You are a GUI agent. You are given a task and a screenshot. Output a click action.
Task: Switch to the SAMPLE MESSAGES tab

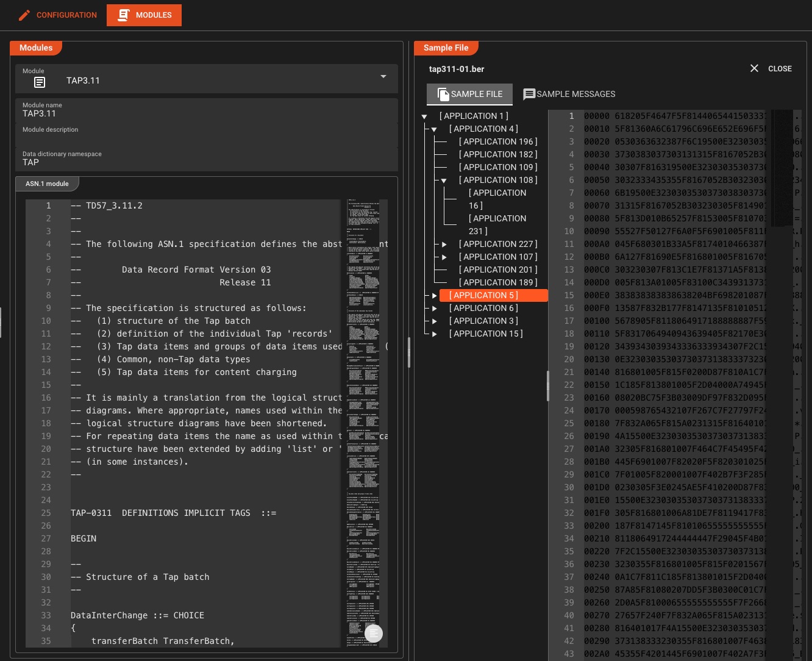pyautogui.click(x=575, y=94)
